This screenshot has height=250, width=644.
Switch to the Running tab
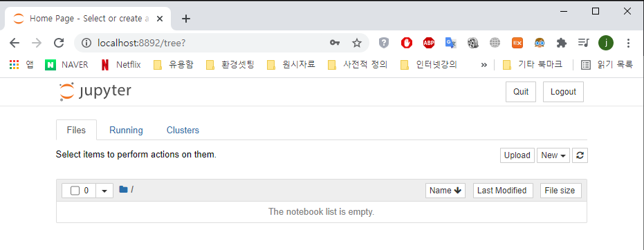(x=126, y=131)
